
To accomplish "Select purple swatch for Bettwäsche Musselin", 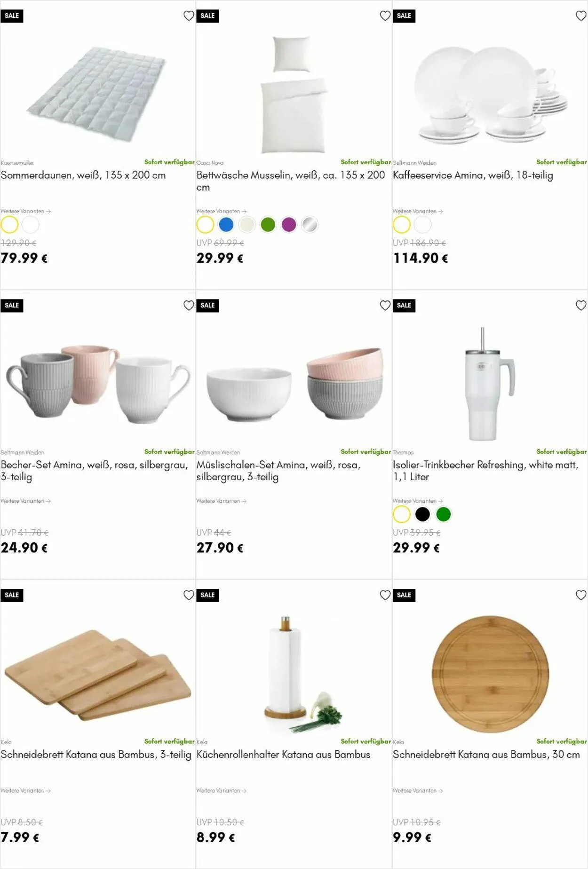I will point(289,225).
